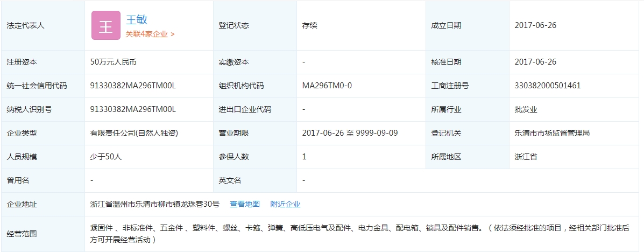Select company type 有限责任公司(自然人独资)
The height and width of the screenshot is (252, 644).
tap(134, 133)
